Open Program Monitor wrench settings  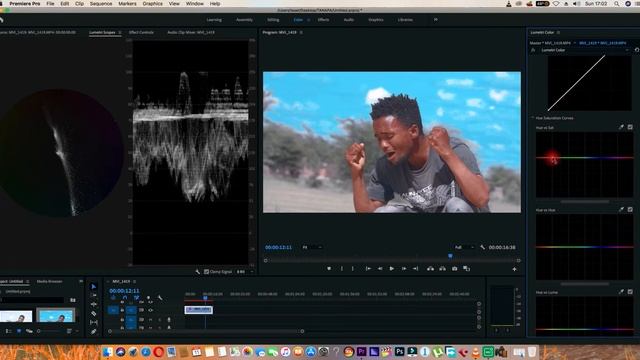click(x=482, y=247)
